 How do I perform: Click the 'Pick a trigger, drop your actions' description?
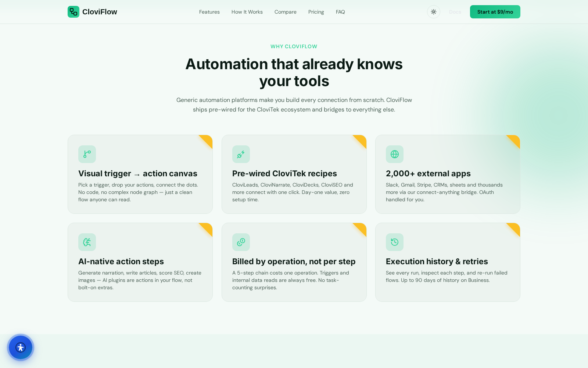138,192
